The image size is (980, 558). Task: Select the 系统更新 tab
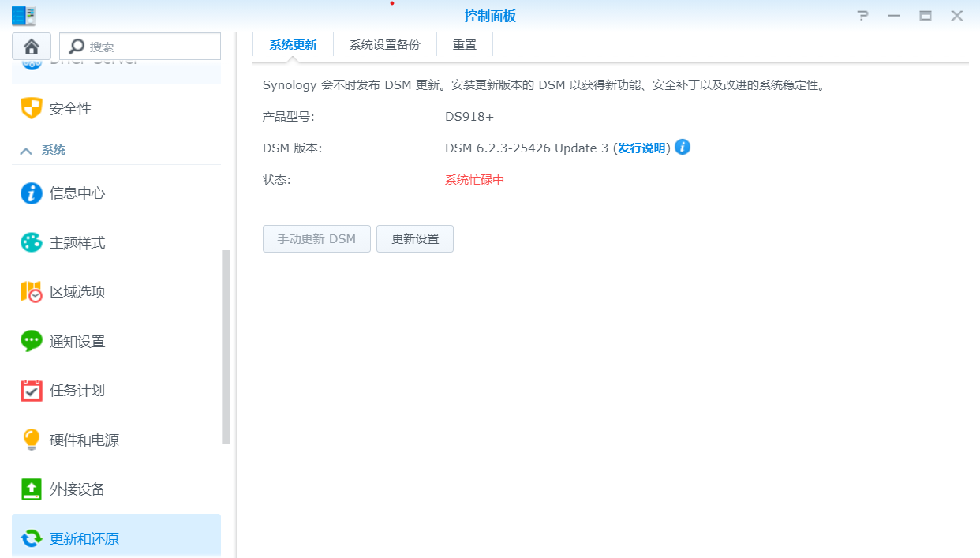click(292, 44)
